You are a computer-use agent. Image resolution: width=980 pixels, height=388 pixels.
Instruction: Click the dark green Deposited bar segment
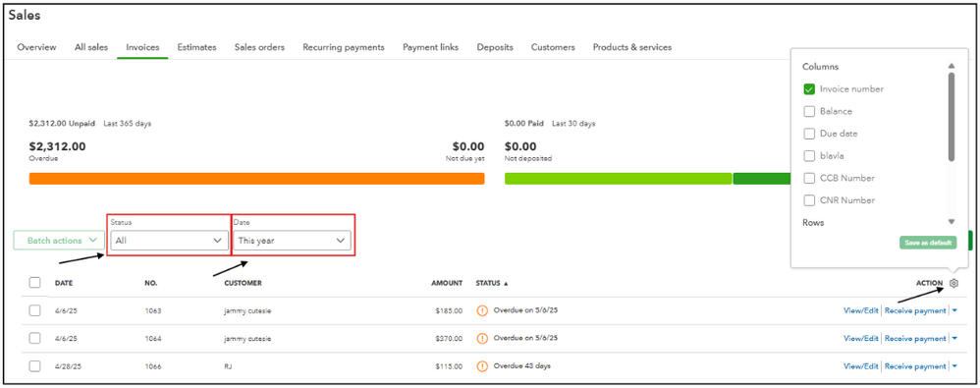762,179
